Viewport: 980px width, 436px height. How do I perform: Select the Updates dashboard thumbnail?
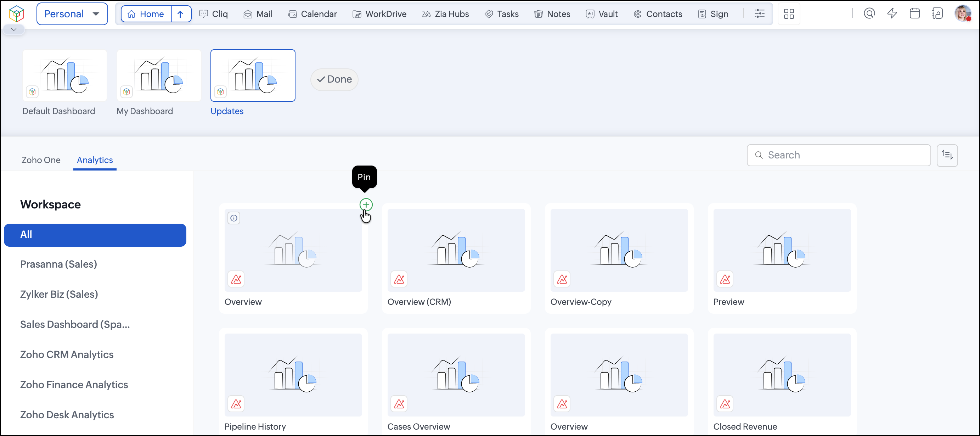[x=253, y=76]
